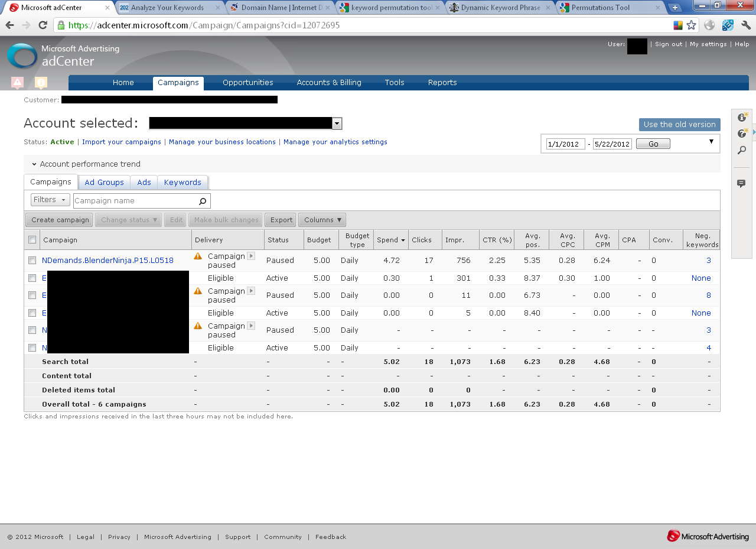Screen dimensions: 756x549
Task: Open the yellow info notifications icon
Action: (41, 83)
